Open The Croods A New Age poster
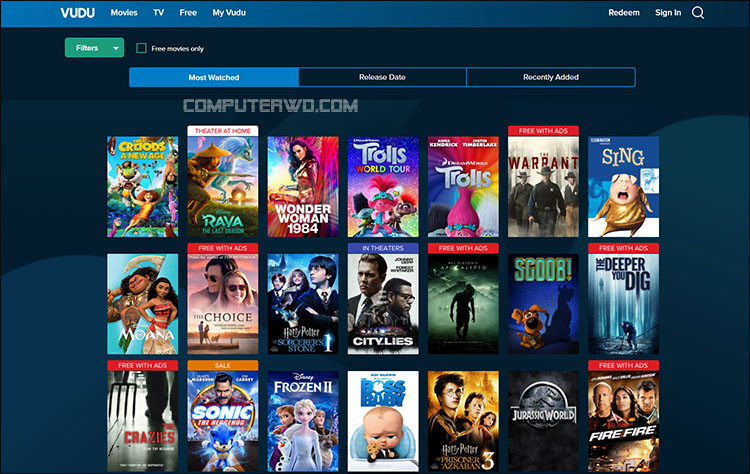This screenshot has width=750, height=474. pyautogui.click(x=143, y=187)
